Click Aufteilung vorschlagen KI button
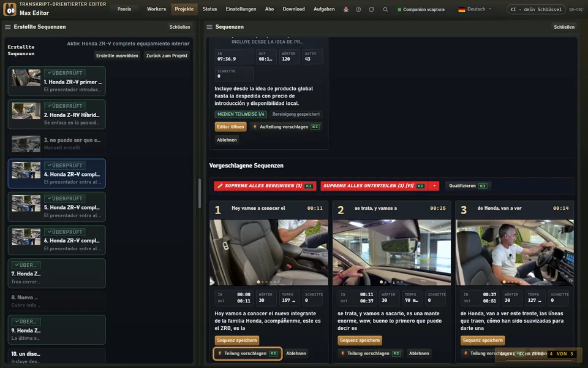Image resolution: width=588 pixels, height=368 pixels. pos(287,127)
